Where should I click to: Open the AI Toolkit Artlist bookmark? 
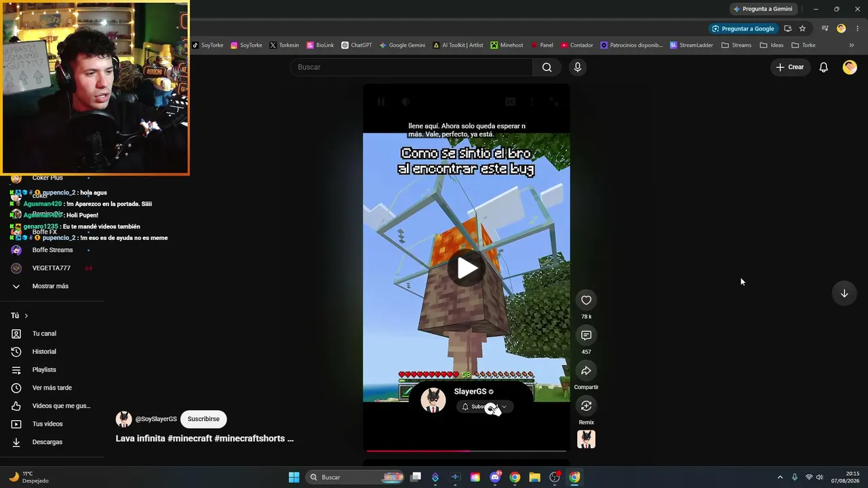point(458,45)
